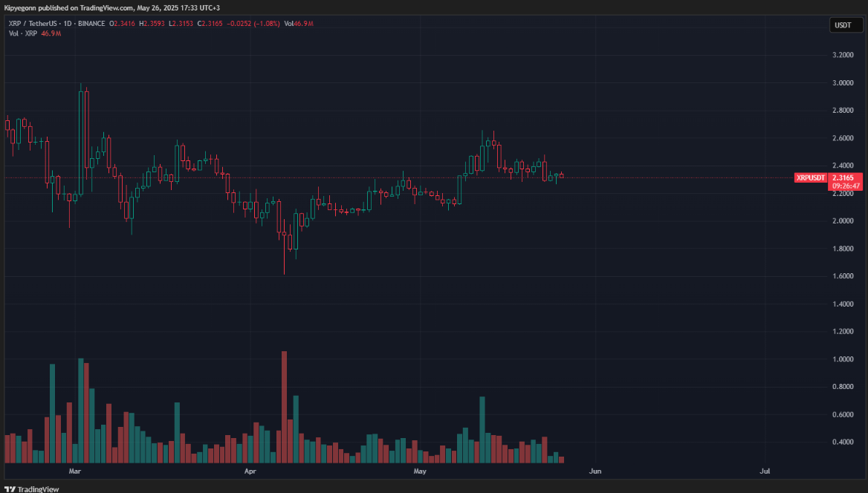Click the Jul label on time axis

(765, 471)
